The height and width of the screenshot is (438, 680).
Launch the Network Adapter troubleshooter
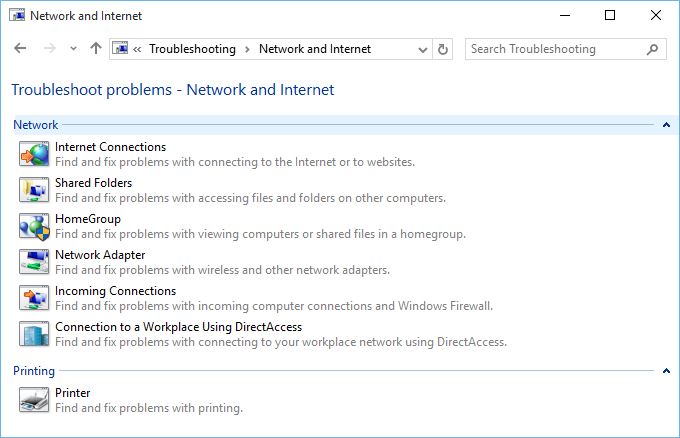point(100,255)
